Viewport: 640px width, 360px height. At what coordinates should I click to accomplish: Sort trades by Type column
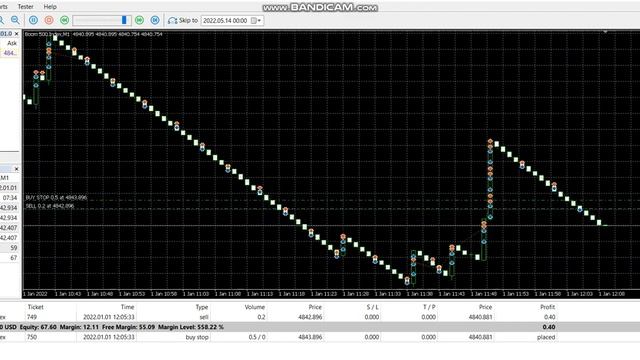tap(202, 307)
